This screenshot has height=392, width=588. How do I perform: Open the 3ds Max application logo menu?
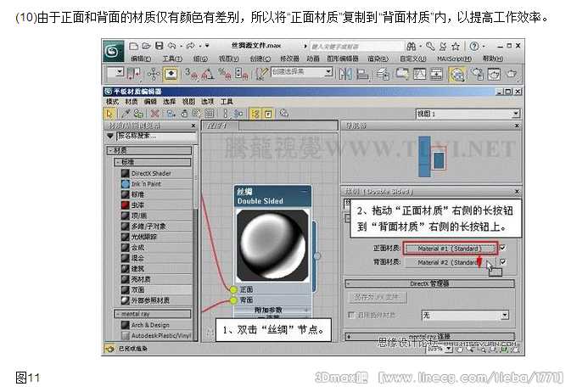pos(112,50)
